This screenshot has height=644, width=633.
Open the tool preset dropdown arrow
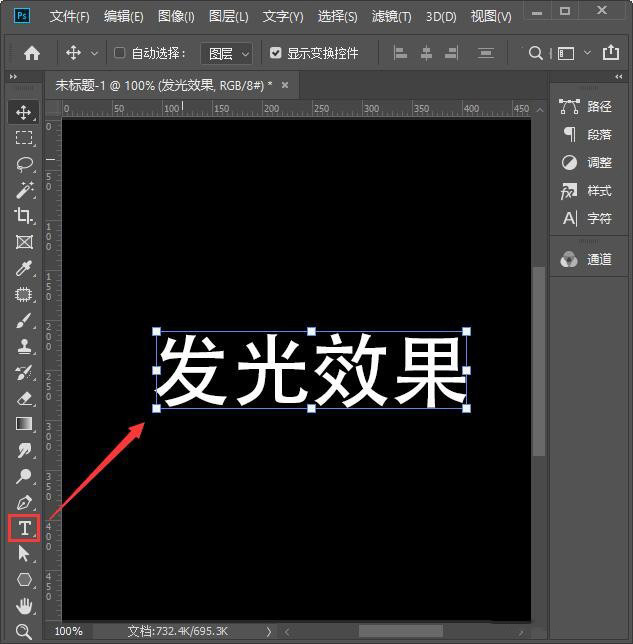[x=94, y=53]
